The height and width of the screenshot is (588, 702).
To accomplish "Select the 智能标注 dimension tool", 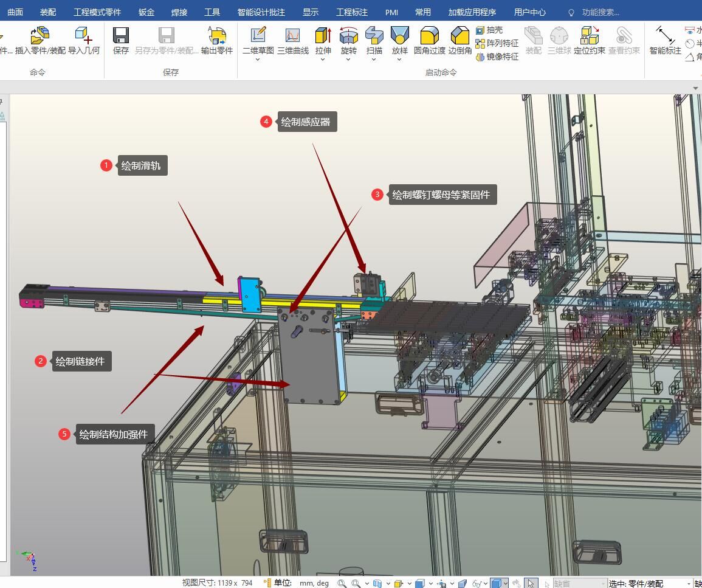I will (665, 36).
